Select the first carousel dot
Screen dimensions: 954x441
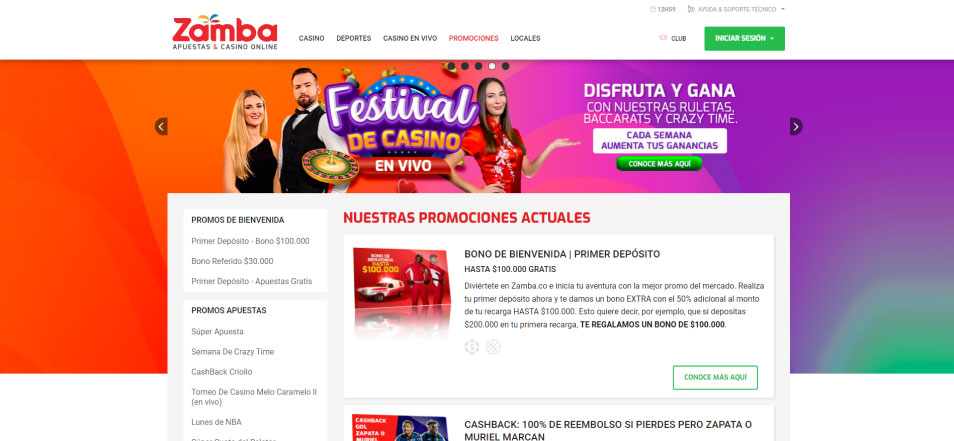[451, 66]
